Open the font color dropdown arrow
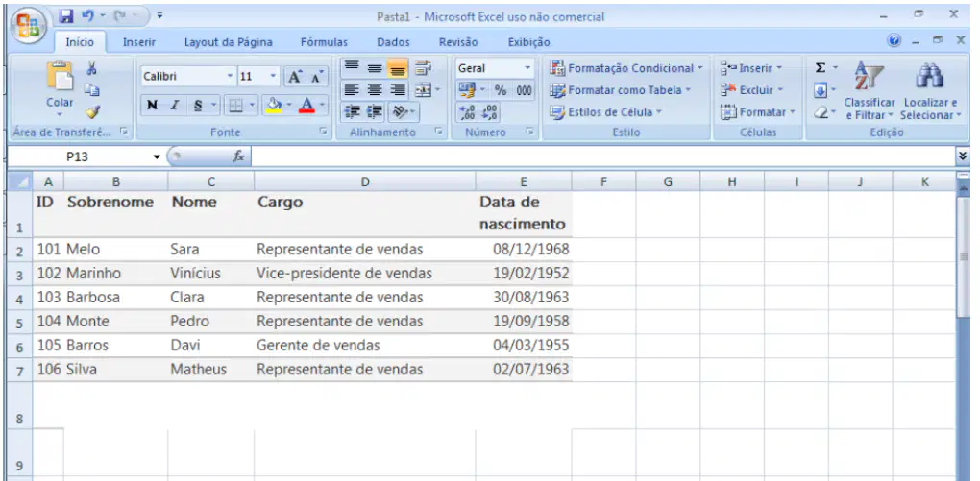This screenshot has width=980, height=481. coord(323,105)
